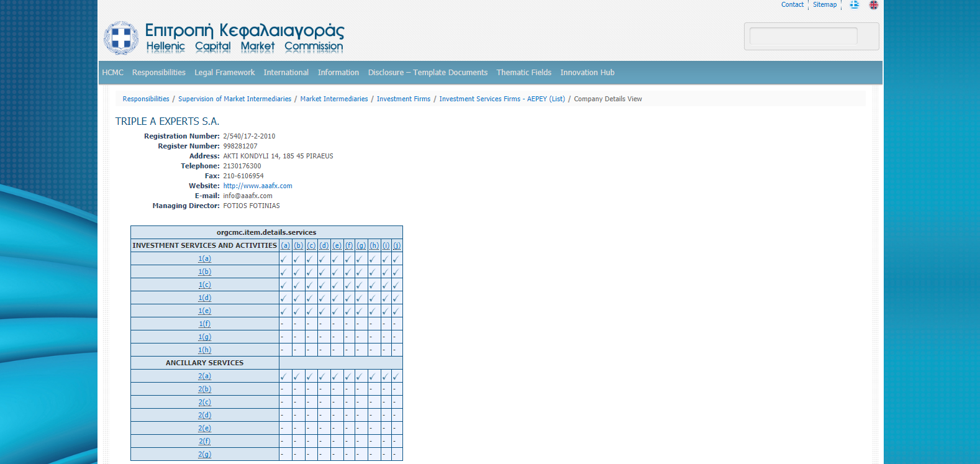Go to Hellenic Capital Market Commission logo

[224, 38]
